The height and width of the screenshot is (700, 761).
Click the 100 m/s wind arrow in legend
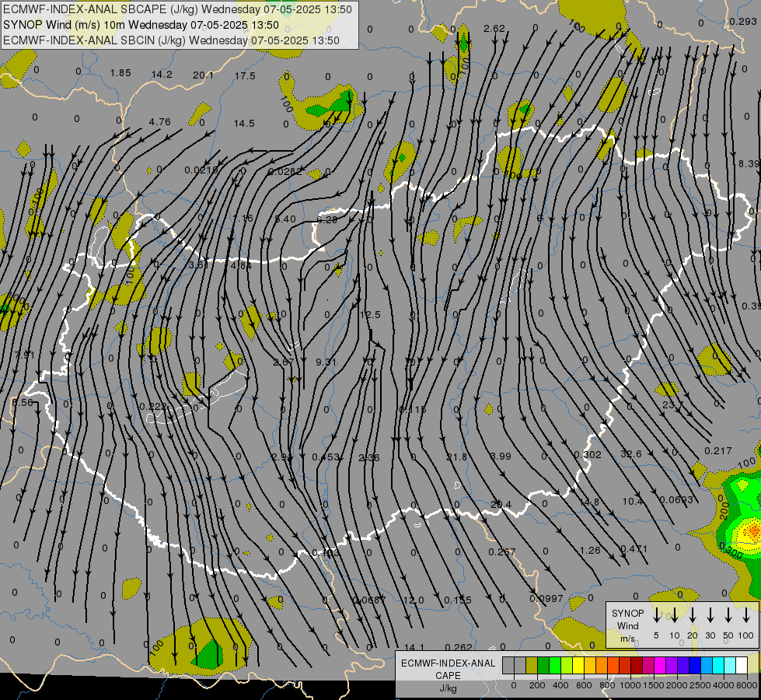746,615
